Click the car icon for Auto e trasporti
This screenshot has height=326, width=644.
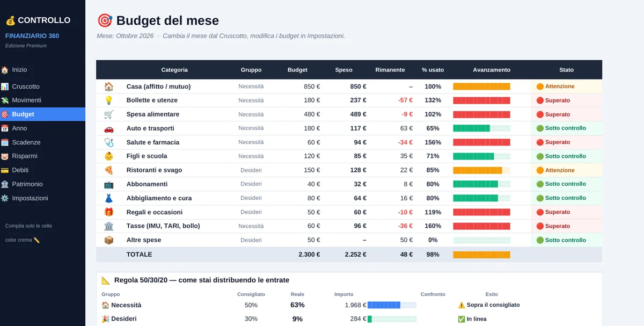108,128
